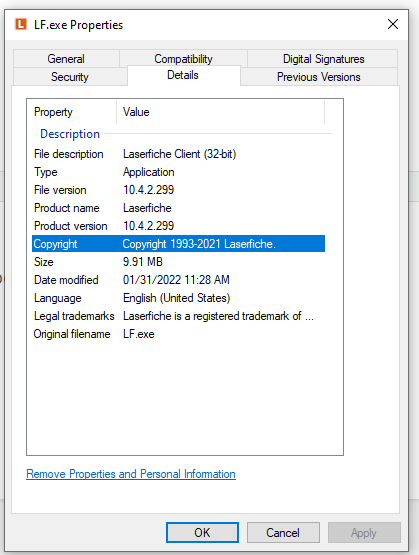
Task: Select the Product name property label
Action: (x=67, y=208)
